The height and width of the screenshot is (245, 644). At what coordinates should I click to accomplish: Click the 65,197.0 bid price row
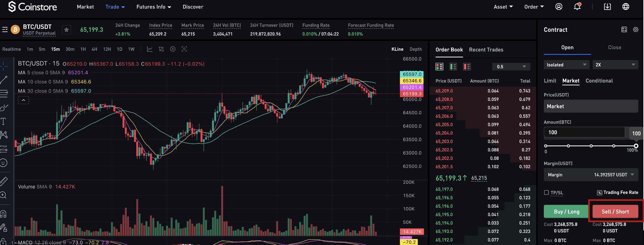coord(483,189)
